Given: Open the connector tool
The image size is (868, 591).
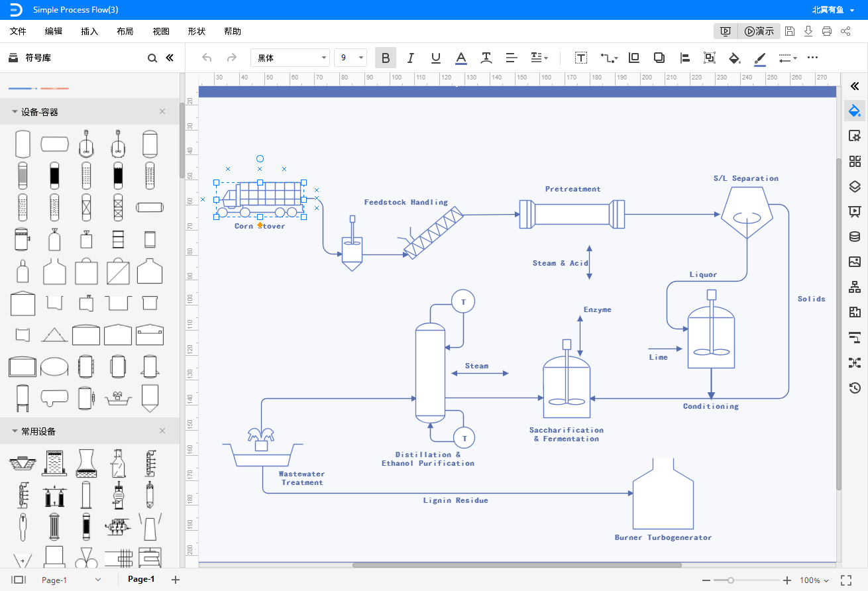Looking at the screenshot, I should coord(608,58).
